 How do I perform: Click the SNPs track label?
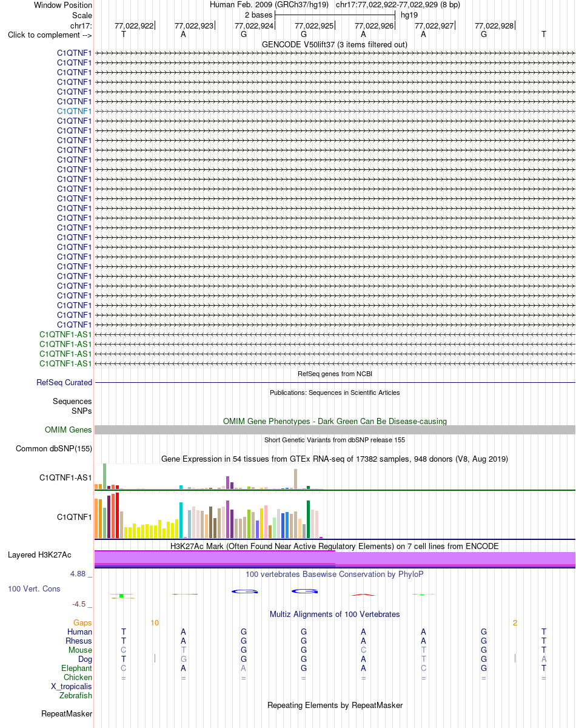[x=82, y=411]
